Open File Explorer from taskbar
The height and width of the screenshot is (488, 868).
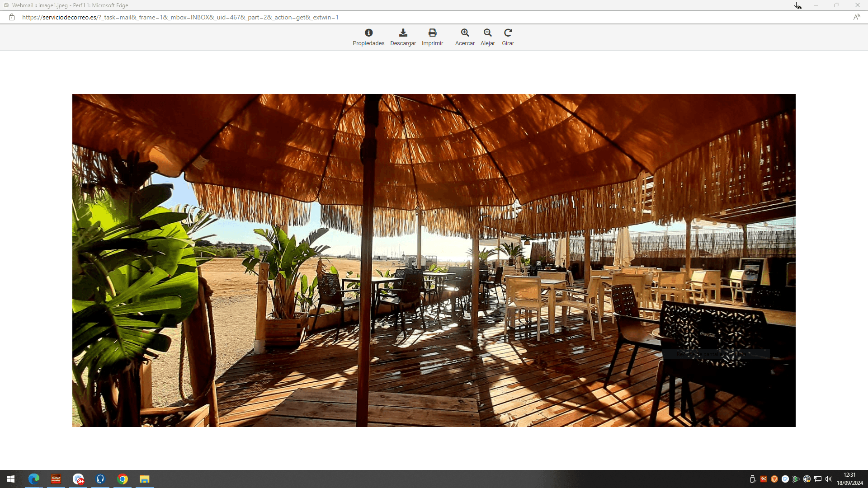(144, 479)
